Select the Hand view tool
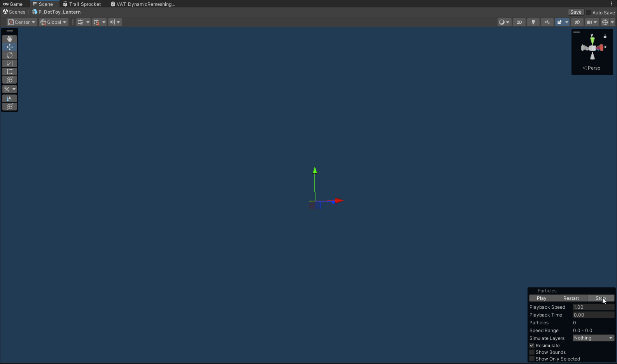Screen dimensions: 617x364 10,39
